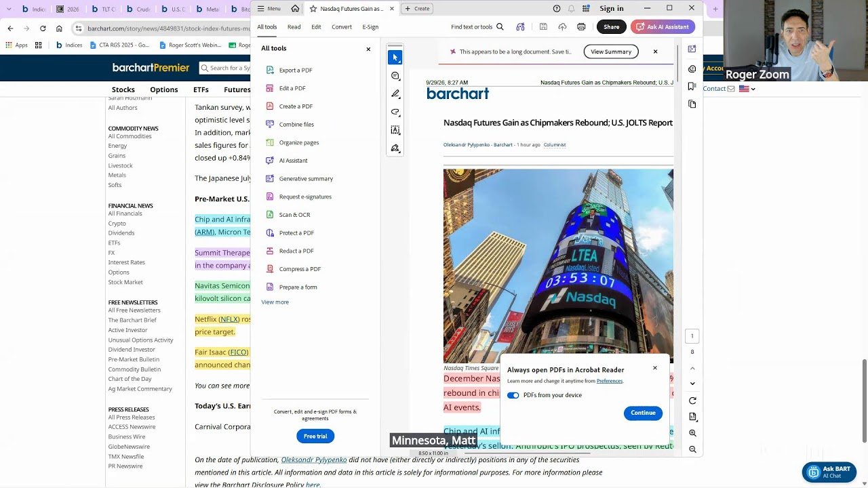Open the Pre-Market Bulletin newsletter link
868x488 pixels.
[x=134, y=359]
